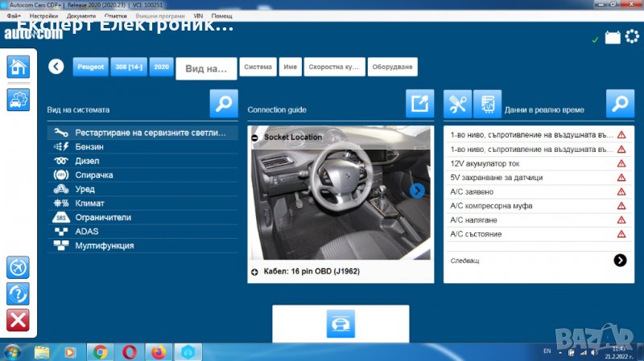Open the settings gear icon at top right
Screen dimensions: 644x361
[x=632, y=36]
